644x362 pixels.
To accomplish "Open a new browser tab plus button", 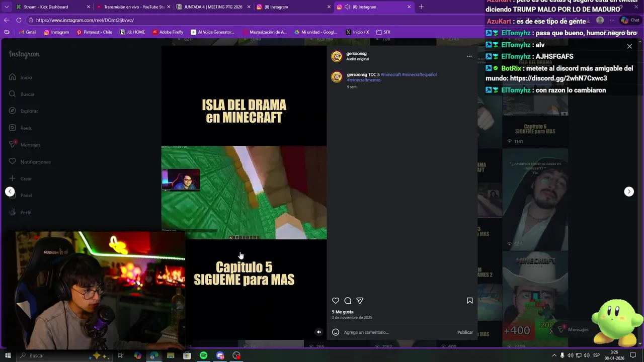I will click(x=421, y=7).
